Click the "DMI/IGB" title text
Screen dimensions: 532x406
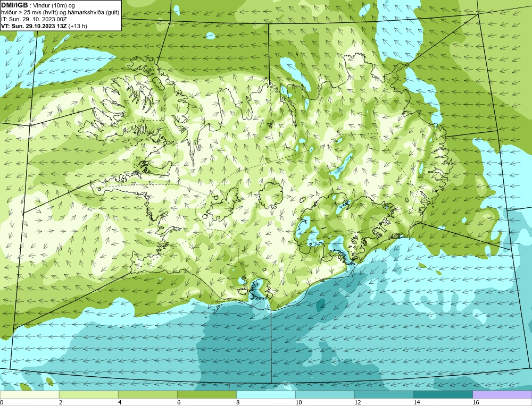pyautogui.click(x=14, y=5)
